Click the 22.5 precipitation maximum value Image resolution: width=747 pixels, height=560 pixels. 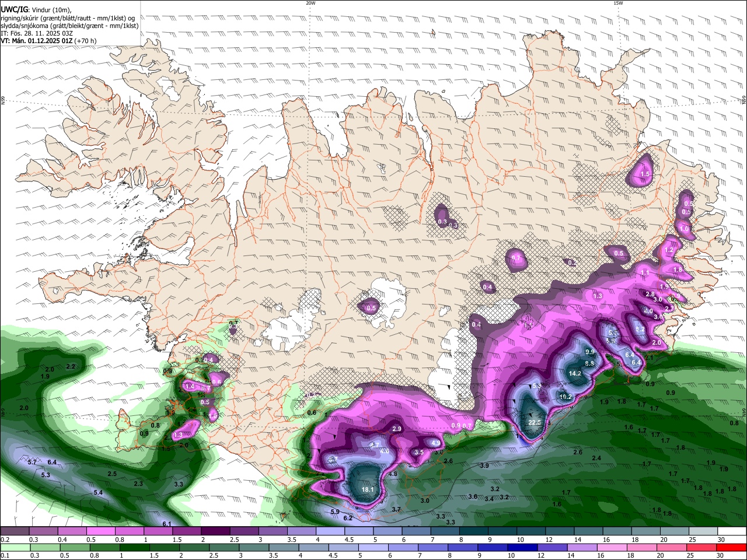(535, 422)
